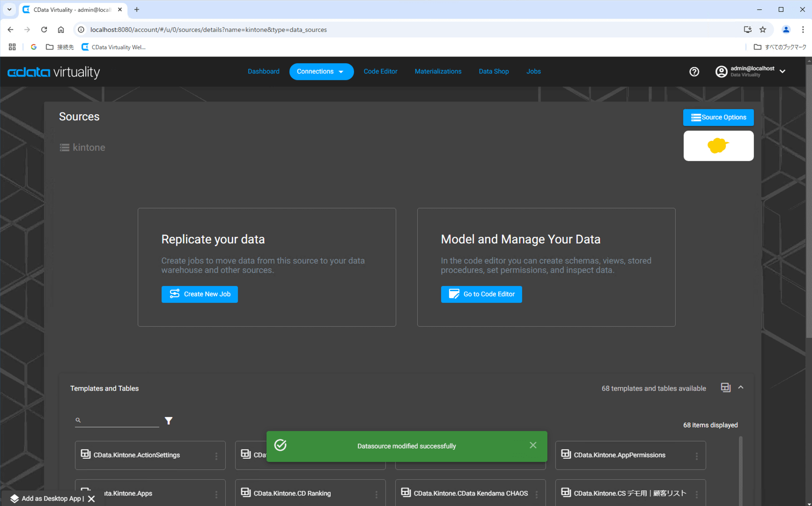The image size is (812, 506).
Task: Click the filter funnel icon
Action: tap(169, 421)
